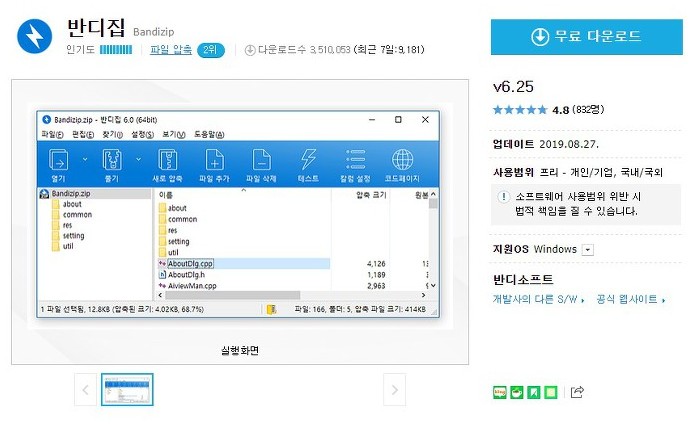Select Bandizip.zip root in tree
This screenshot has height=426, width=697.
[71, 193]
